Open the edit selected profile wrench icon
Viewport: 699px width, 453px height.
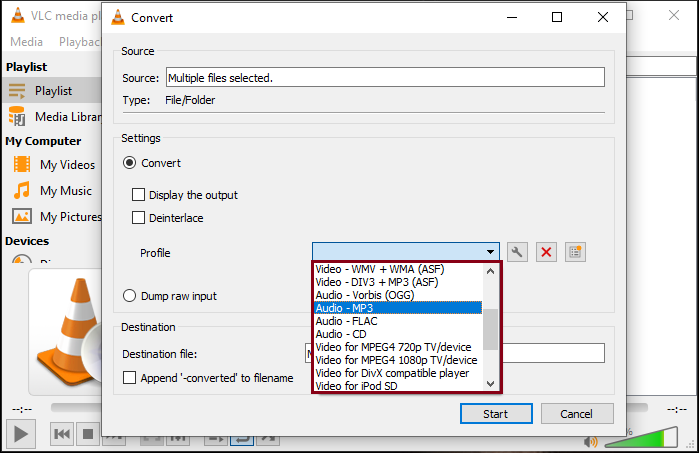[x=517, y=252]
